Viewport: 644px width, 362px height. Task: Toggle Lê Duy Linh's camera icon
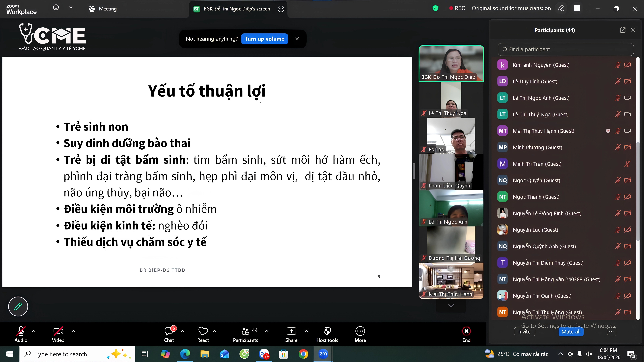pos(627,81)
